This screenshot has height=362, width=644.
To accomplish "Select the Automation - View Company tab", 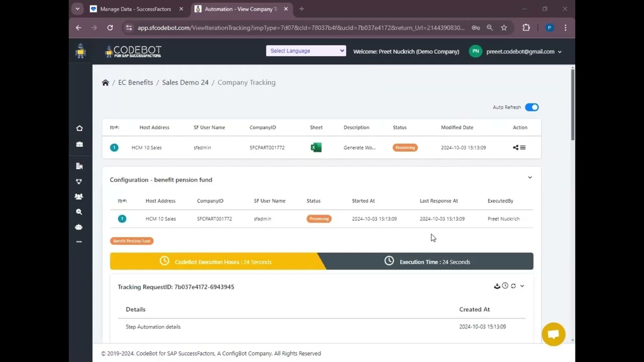I will tap(240, 9).
